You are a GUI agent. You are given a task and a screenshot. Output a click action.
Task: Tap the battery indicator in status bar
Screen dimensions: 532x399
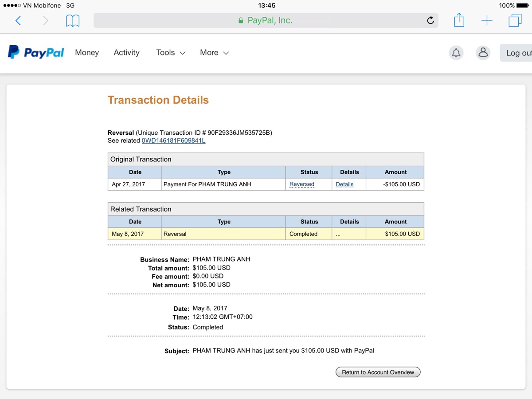(523, 5)
